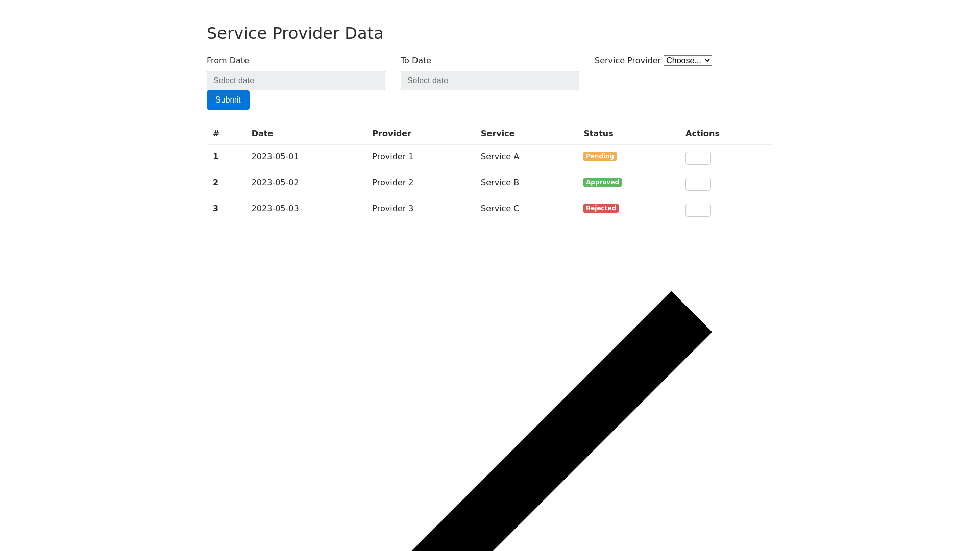Click the Service column header
Image resolution: width=980 pixels, height=551 pixels.
(x=497, y=134)
